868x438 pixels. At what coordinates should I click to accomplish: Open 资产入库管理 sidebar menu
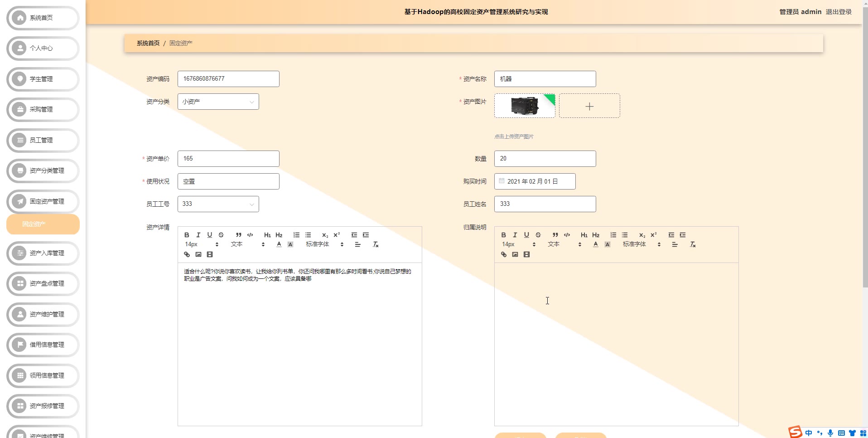click(43, 253)
